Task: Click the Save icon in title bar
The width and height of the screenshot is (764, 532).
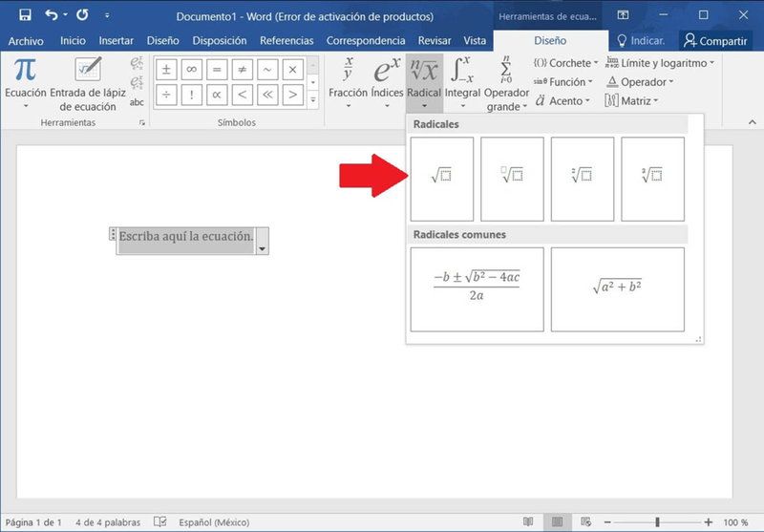Action: (25, 15)
